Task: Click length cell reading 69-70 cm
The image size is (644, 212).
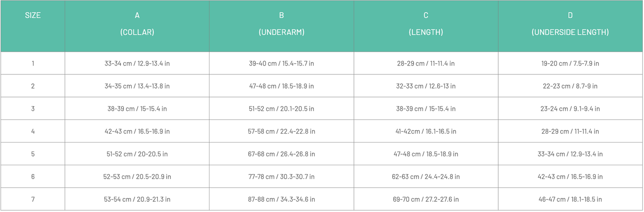Action: tap(426, 199)
